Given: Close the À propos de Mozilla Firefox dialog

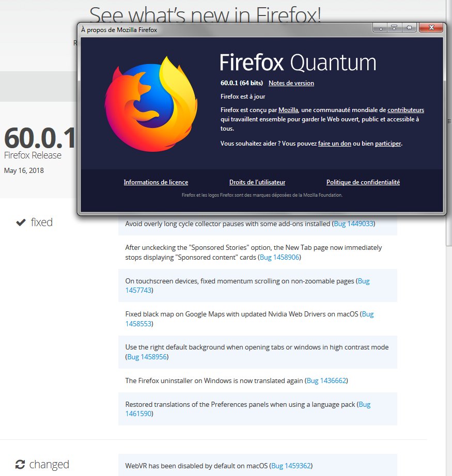Looking at the screenshot, I should click(x=431, y=28).
